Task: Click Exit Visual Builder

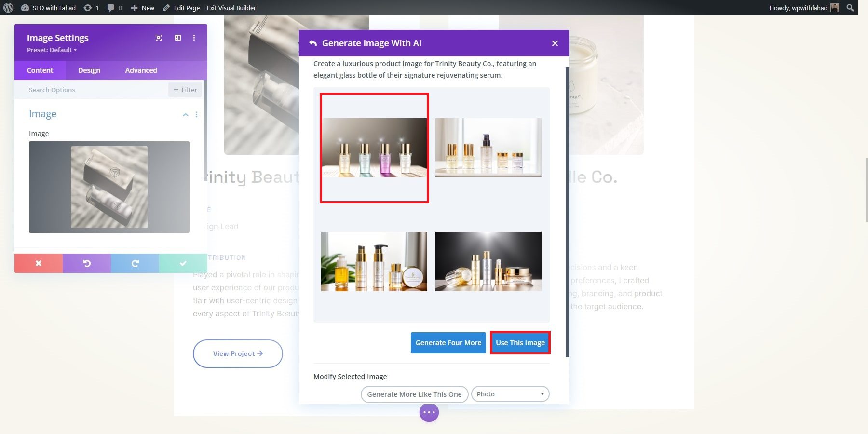Action: point(231,8)
